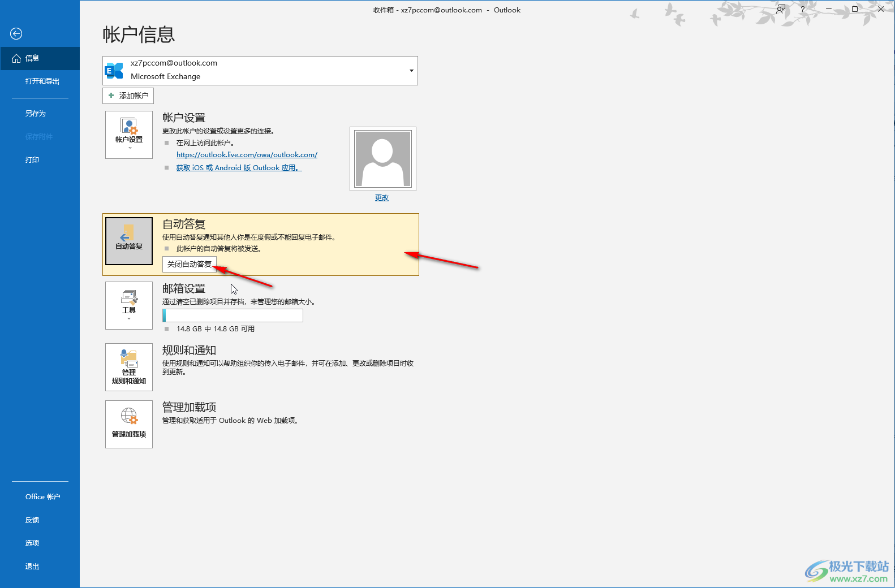
Task: Minimize the Outlook window
Action: [828, 9]
